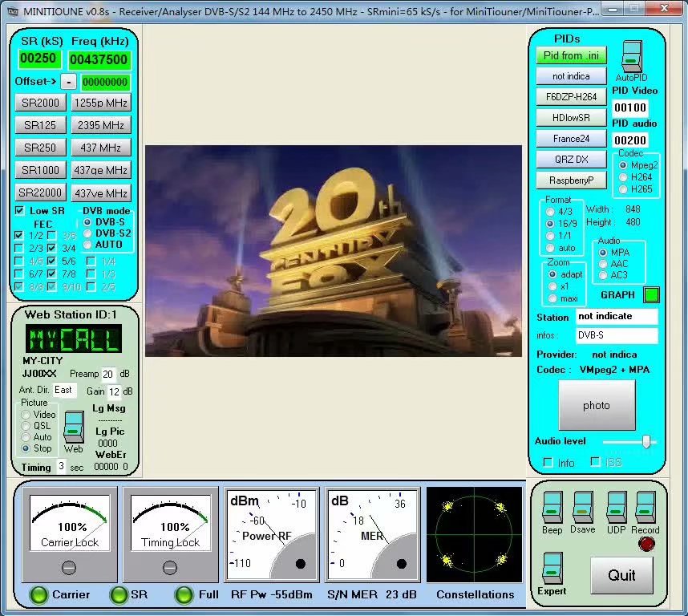The image size is (688, 616).
Task: Click the Station name field
Action: click(617, 316)
